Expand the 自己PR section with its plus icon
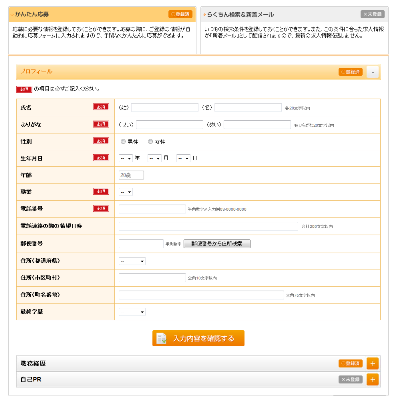Screen dimensions: 396x396 pos(373,379)
